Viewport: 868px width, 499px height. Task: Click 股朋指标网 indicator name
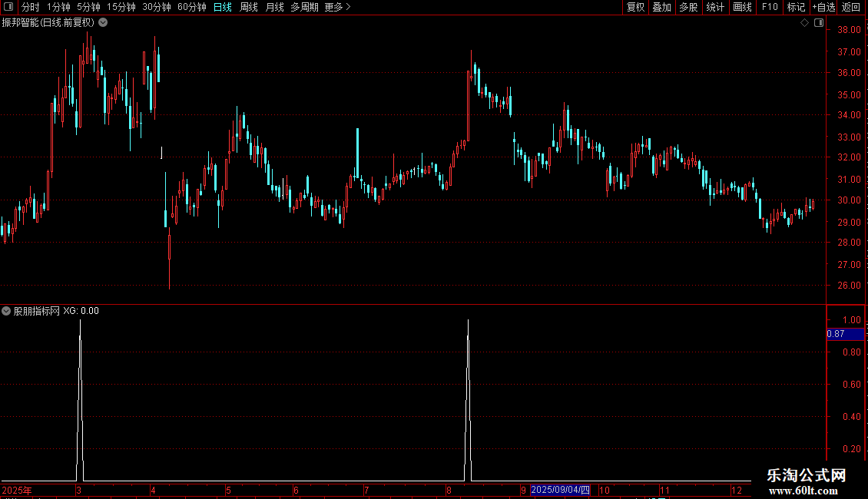37,311
